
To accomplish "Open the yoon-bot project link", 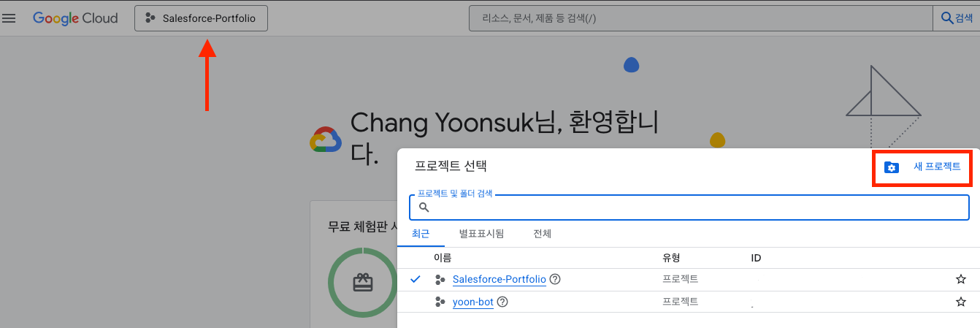I will (x=472, y=302).
